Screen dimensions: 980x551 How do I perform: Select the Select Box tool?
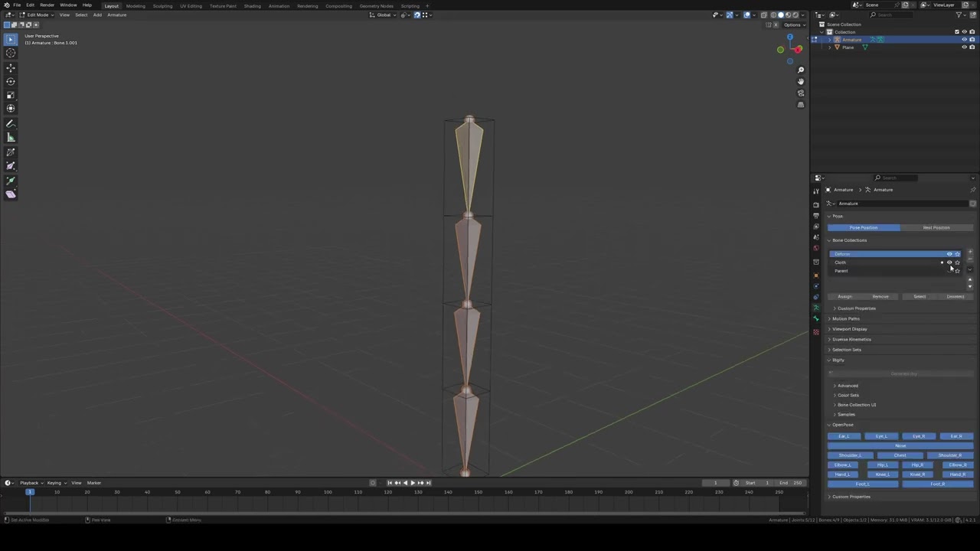11,39
